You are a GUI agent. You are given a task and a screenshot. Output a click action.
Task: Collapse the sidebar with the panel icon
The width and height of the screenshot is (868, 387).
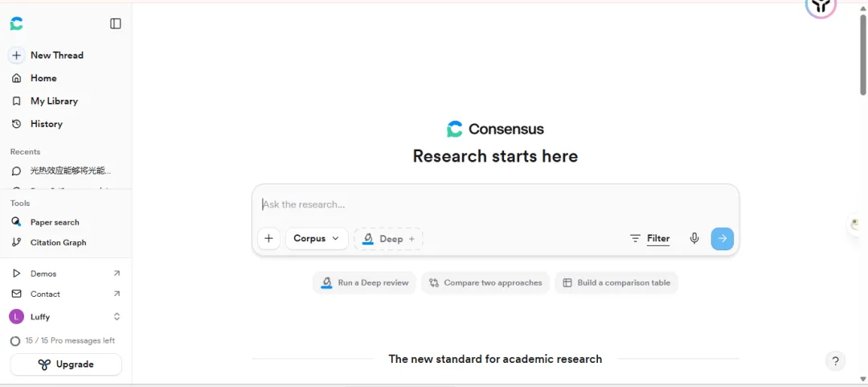pos(115,23)
